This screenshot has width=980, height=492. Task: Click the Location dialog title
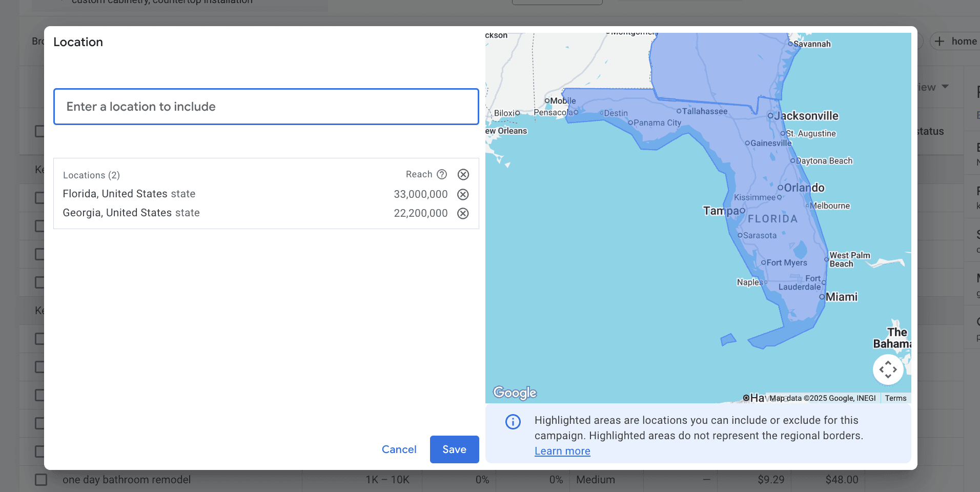point(78,42)
